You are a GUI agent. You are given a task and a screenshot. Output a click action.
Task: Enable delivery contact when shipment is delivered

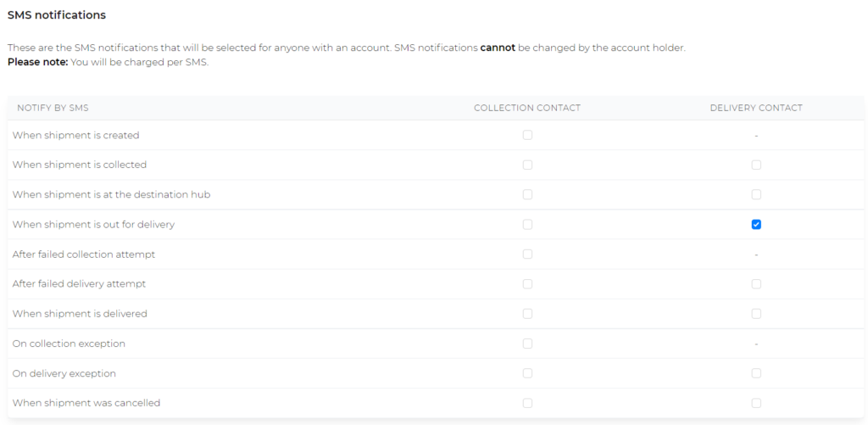[x=756, y=314]
